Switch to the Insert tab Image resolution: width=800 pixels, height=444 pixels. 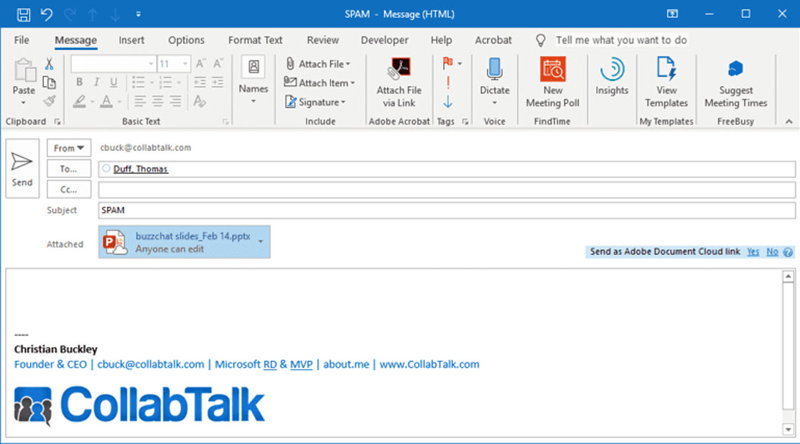[131, 40]
